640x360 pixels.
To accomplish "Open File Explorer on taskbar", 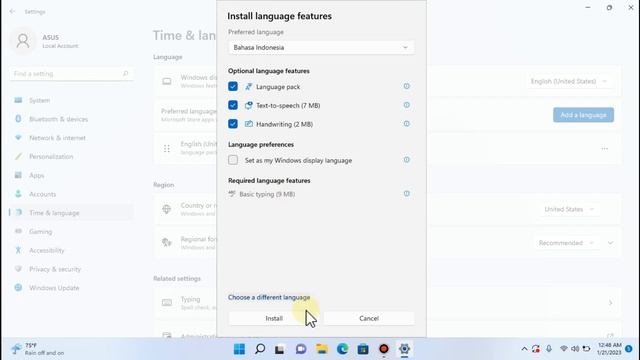I will coord(322,349).
